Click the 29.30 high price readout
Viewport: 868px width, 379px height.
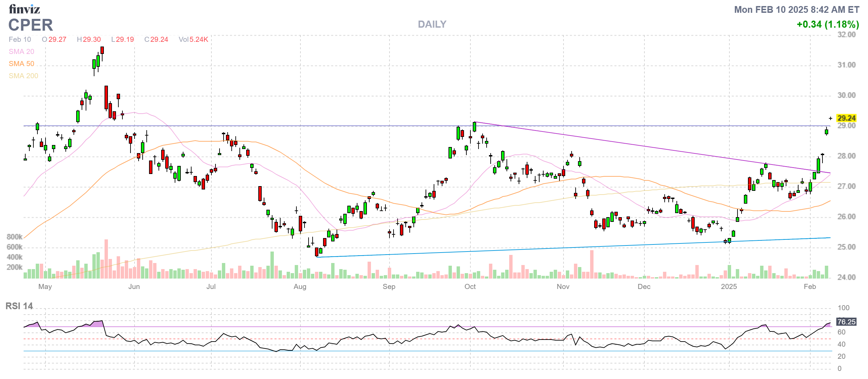pyautogui.click(x=92, y=39)
